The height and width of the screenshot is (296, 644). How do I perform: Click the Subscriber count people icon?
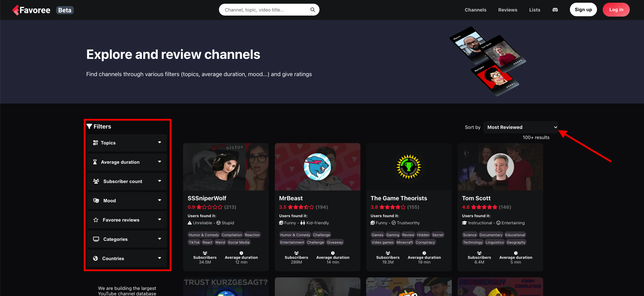[96, 181]
